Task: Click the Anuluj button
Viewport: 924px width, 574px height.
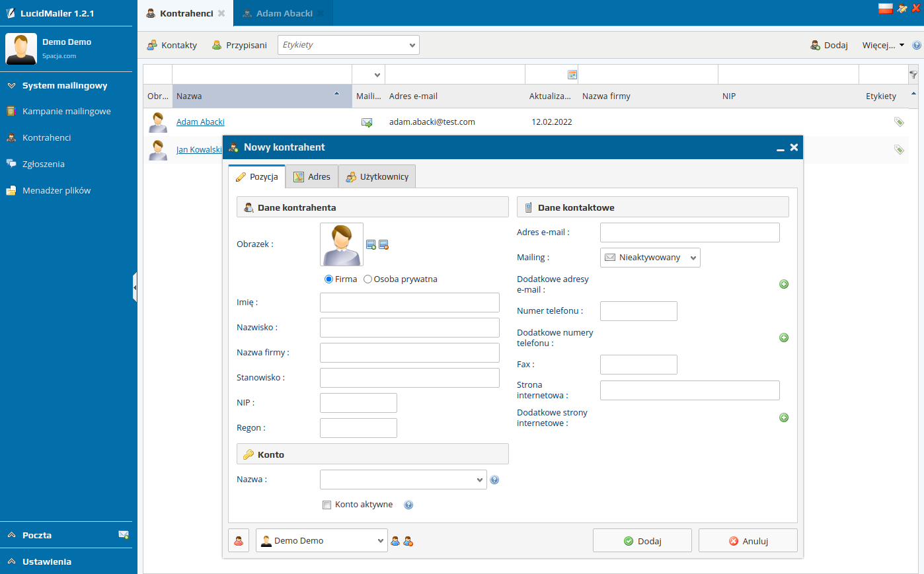Action: tap(748, 540)
